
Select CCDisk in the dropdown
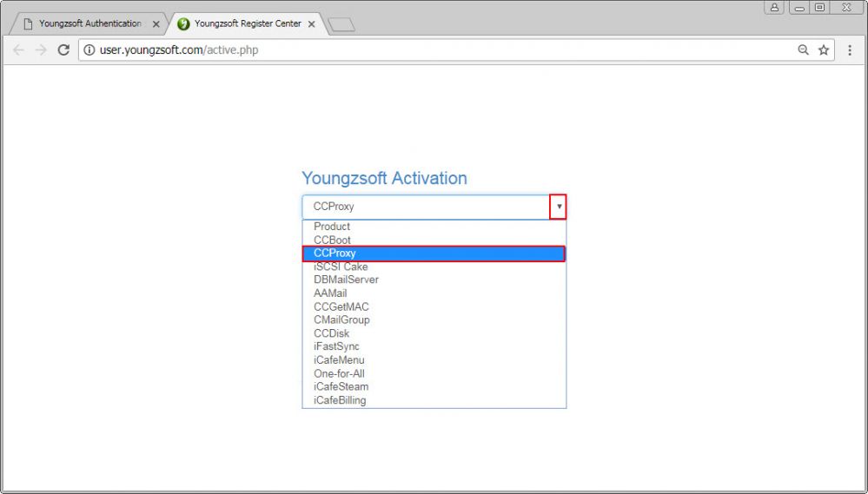tap(434, 333)
